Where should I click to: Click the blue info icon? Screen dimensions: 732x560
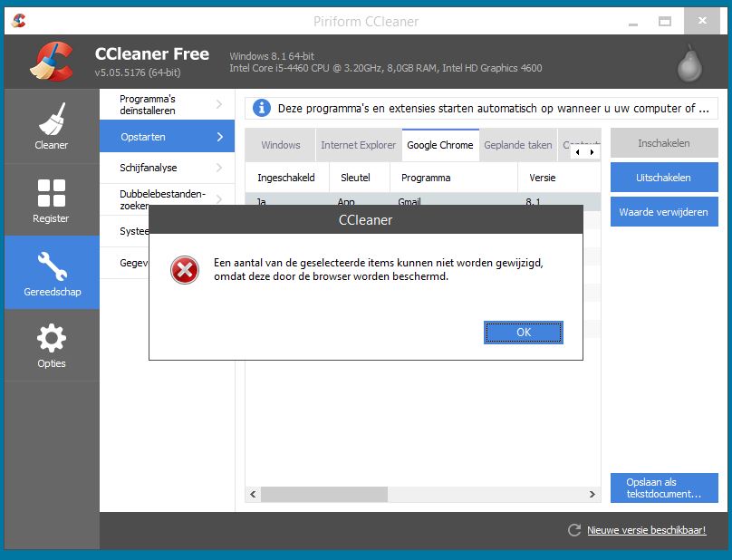pos(262,108)
